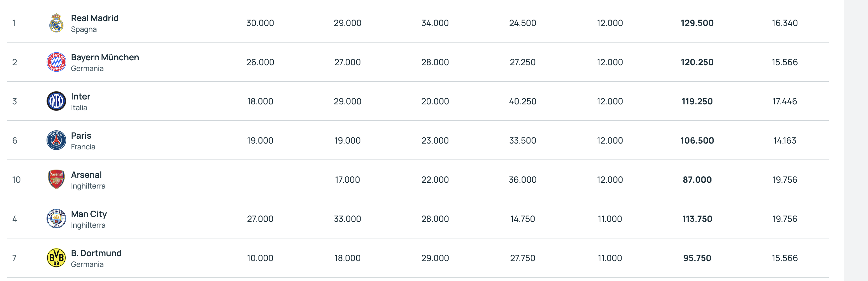This screenshot has height=281, width=868.
Task: Click Real Madrid's total 129.500
Action: [697, 23]
